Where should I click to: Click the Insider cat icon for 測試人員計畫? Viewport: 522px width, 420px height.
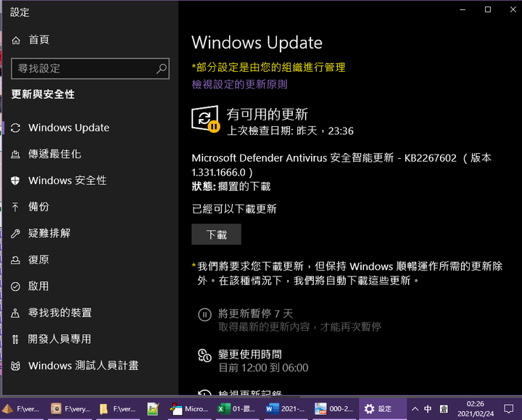pyautogui.click(x=15, y=366)
